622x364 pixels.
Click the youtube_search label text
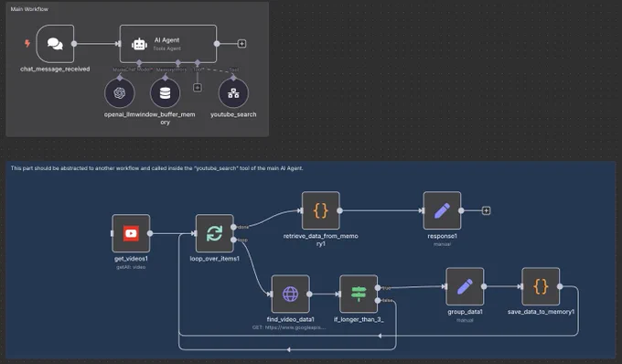pos(233,114)
